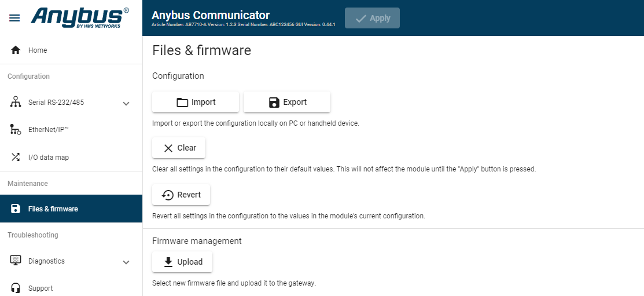The height and width of the screenshot is (296, 644).
Task: Go to Home in the sidebar
Action: click(71, 50)
